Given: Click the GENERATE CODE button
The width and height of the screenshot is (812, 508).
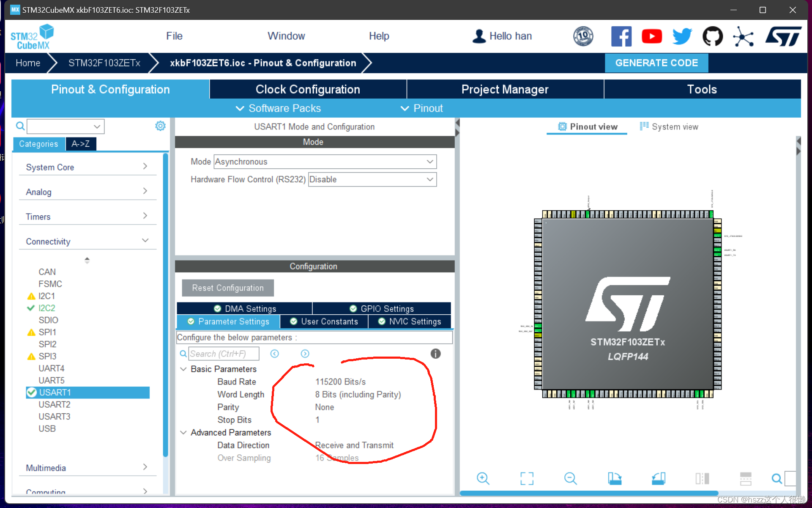Looking at the screenshot, I should click(656, 63).
